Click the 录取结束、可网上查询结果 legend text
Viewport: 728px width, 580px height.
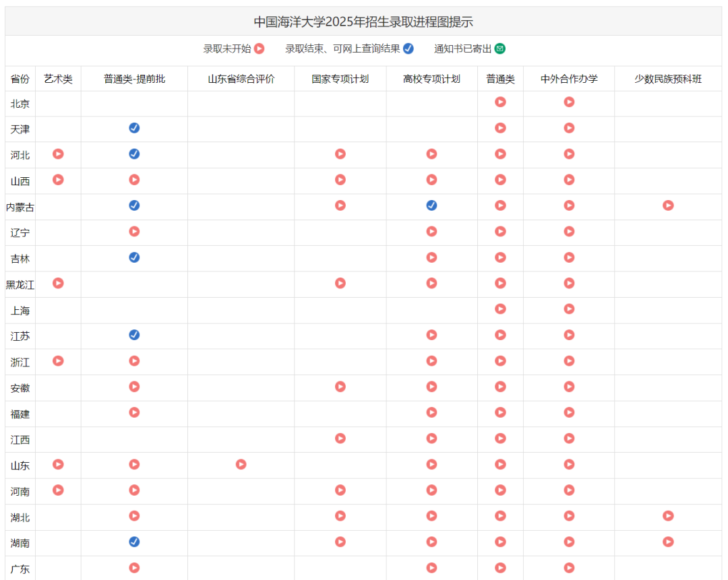342,49
